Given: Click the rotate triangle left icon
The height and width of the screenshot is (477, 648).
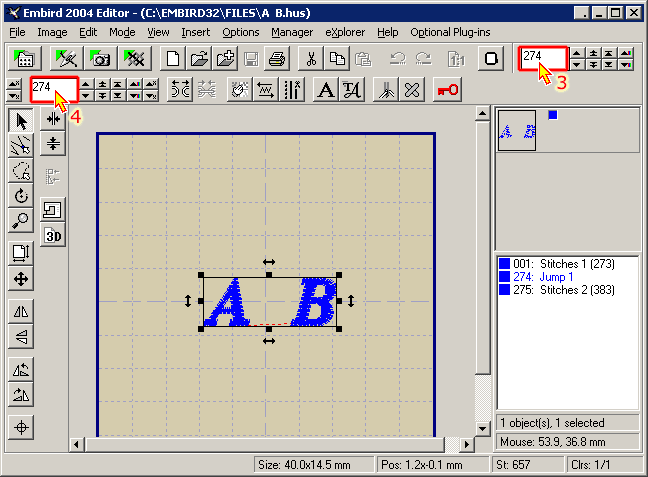Looking at the screenshot, I should [21, 369].
